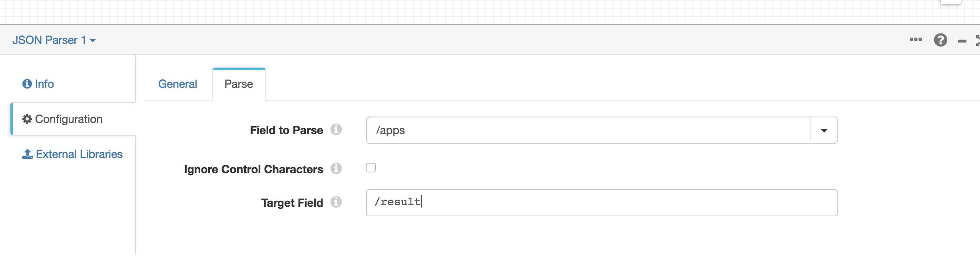The width and height of the screenshot is (980, 269).
Task: Minimize the configuration panel
Action: click(962, 41)
